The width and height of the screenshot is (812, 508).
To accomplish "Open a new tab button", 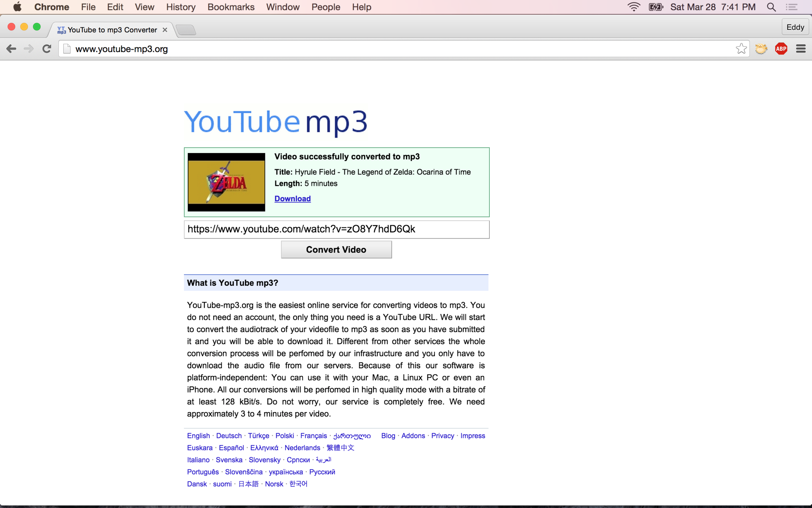I will click(186, 30).
